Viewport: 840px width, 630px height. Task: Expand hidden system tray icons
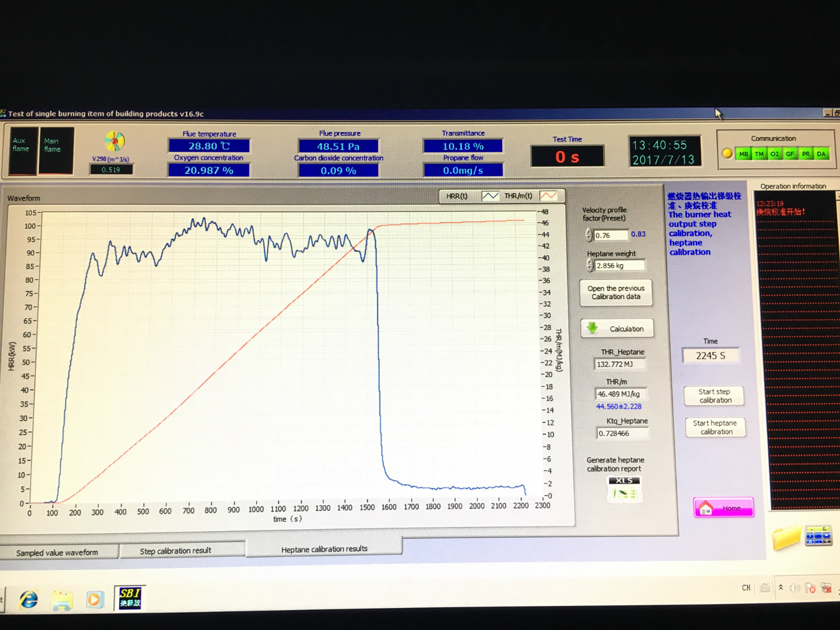[781, 587]
